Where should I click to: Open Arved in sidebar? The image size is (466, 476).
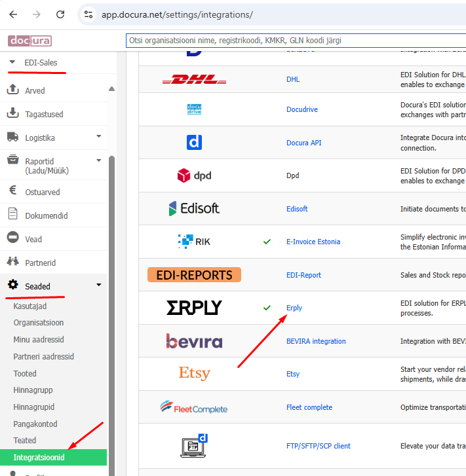(35, 91)
